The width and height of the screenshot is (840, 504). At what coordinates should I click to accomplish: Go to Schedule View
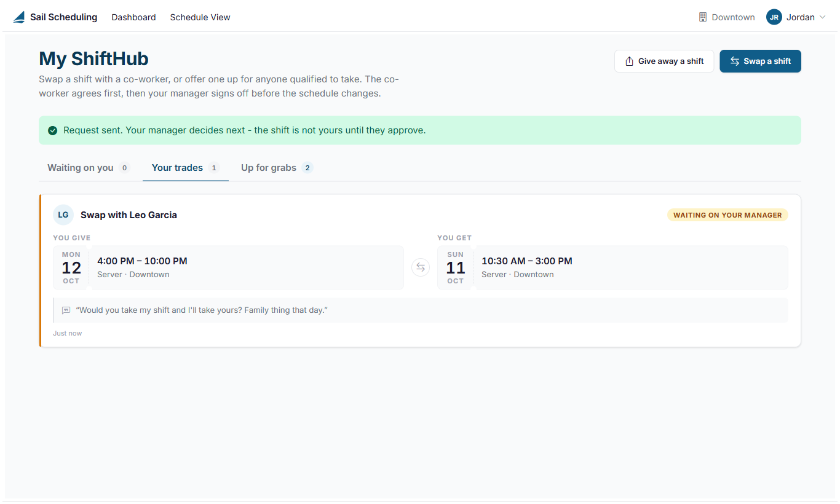point(200,17)
